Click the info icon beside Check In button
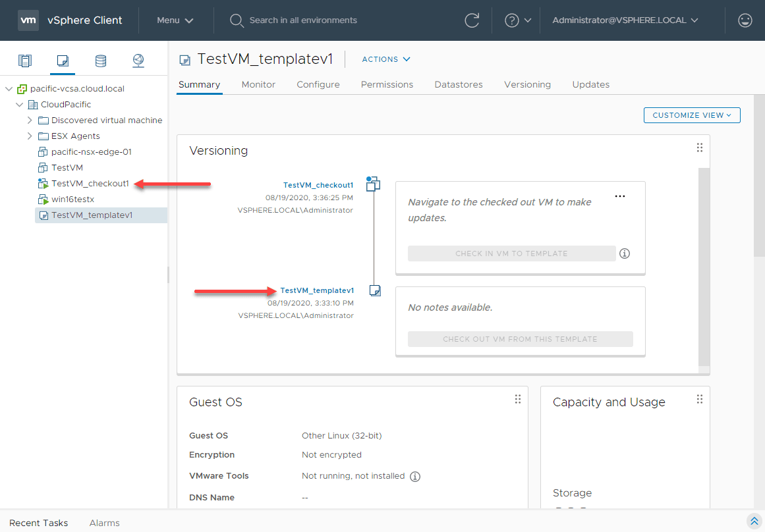 click(x=624, y=253)
